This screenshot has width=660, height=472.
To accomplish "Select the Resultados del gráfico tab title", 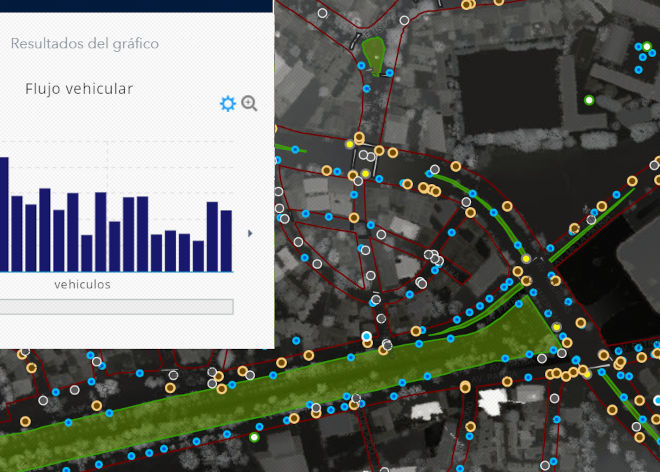I will [85, 44].
